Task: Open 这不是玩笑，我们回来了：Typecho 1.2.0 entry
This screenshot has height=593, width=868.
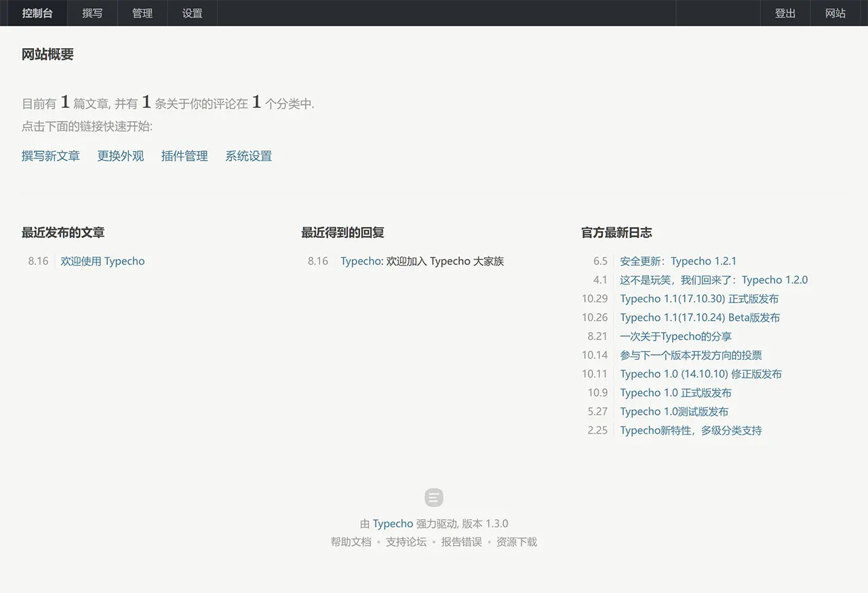Action: [x=714, y=280]
